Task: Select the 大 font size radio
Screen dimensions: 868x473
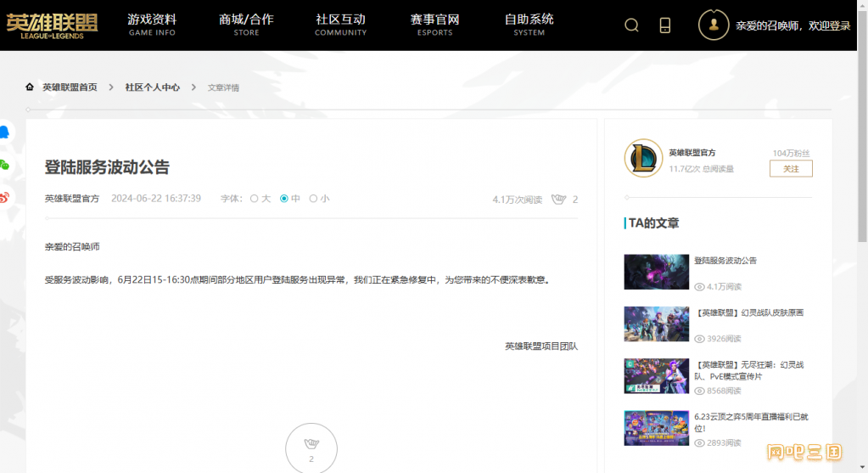Action: coord(254,198)
